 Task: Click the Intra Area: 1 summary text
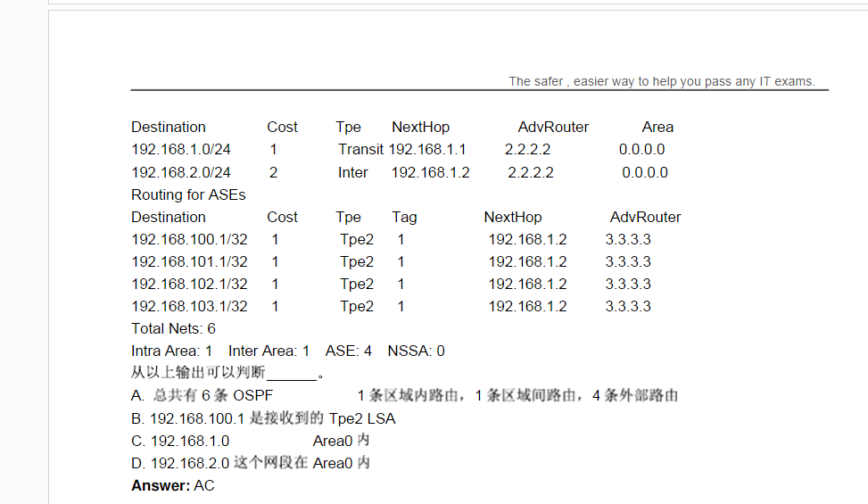pos(172,351)
